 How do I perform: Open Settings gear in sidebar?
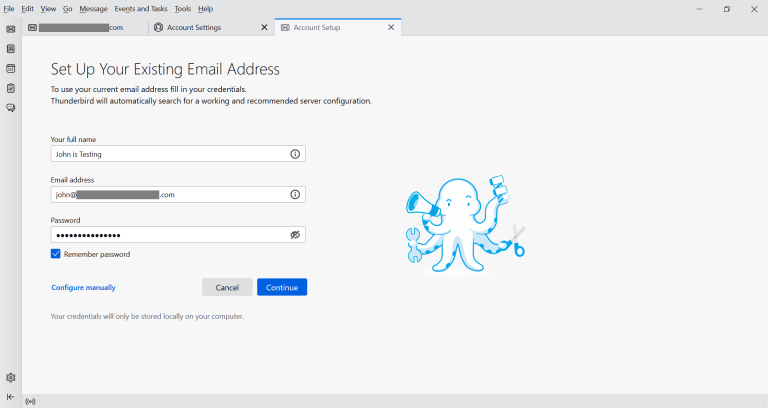tap(10, 378)
